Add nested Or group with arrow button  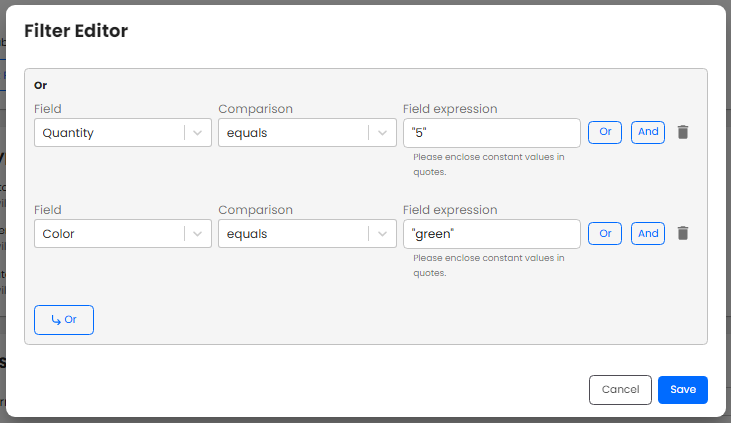pyautogui.click(x=64, y=320)
